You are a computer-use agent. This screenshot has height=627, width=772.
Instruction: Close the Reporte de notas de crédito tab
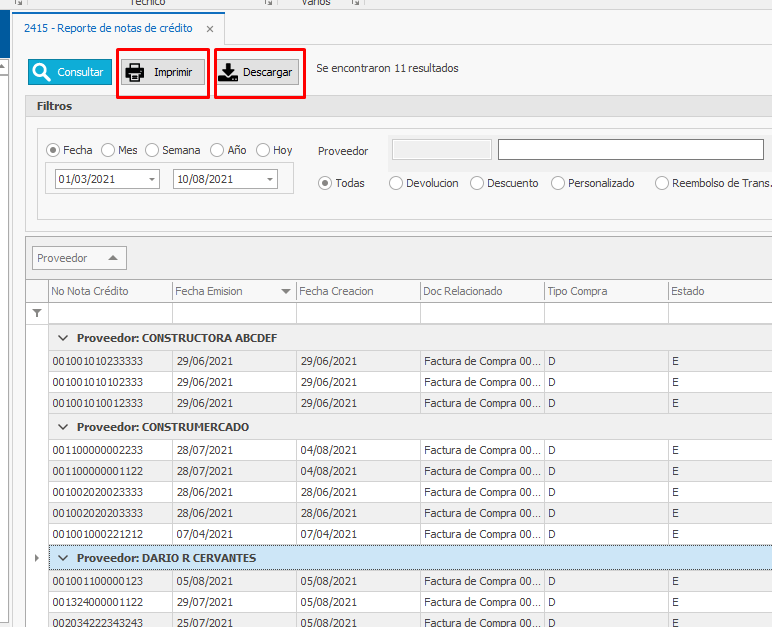click(209, 29)
